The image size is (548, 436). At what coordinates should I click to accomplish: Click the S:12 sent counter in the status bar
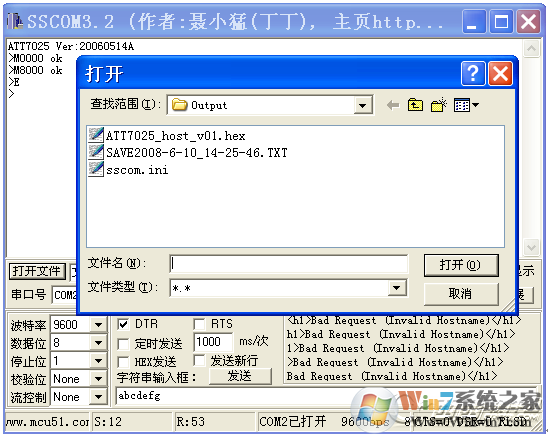pos(132,422)
